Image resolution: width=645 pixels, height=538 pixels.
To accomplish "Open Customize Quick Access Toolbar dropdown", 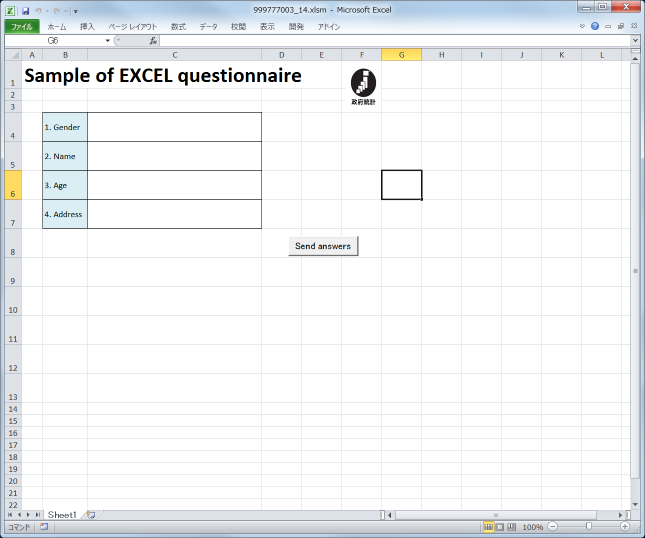I will [75, 11].
